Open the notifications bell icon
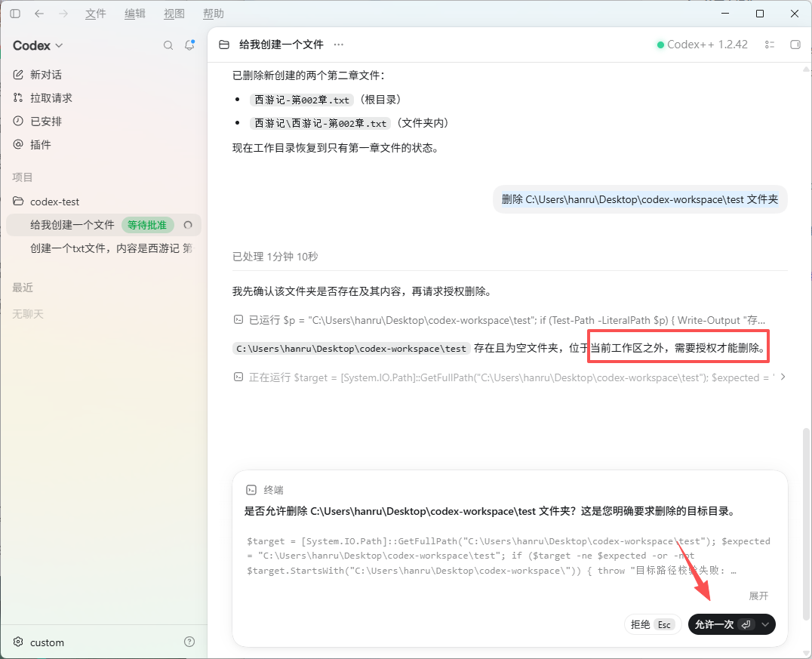Image resolution: width=812 pixels, height=659 pixels. pyautogui.click(x=189, y=45)
